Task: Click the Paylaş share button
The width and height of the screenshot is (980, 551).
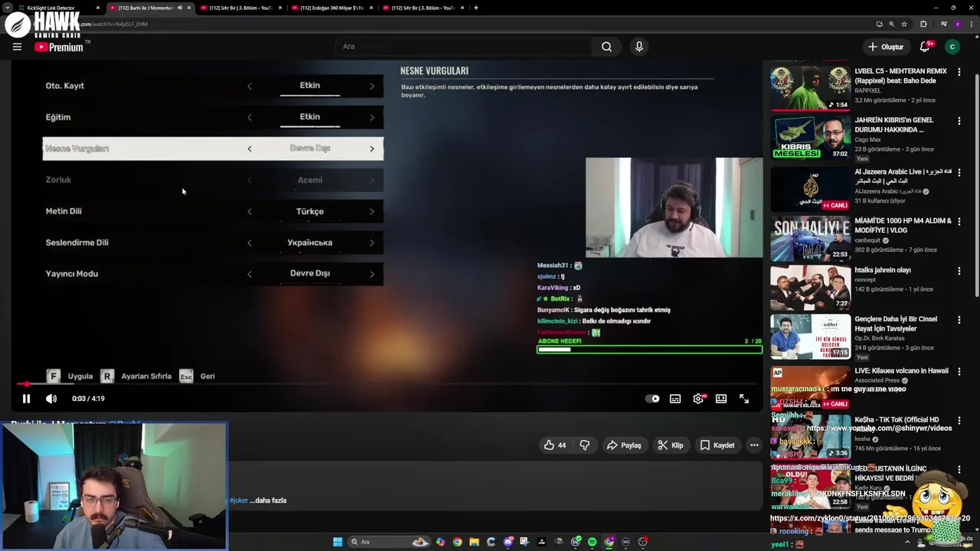Action: point(624,445)
